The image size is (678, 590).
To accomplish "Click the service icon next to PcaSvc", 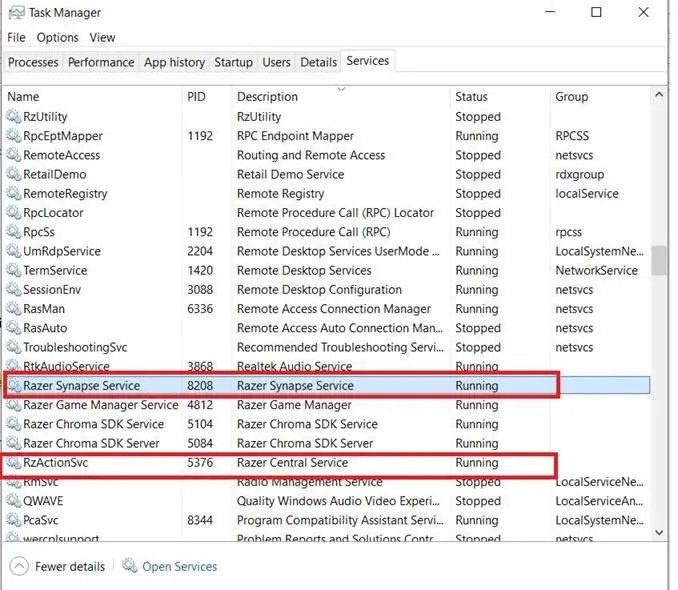I will point(14,521).
